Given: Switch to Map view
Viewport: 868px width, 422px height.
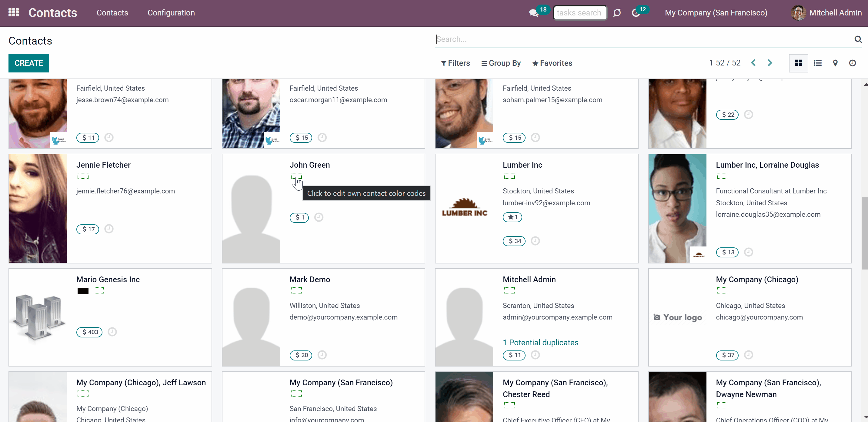Looking at the screenshot, I should [x=835, y=63].
